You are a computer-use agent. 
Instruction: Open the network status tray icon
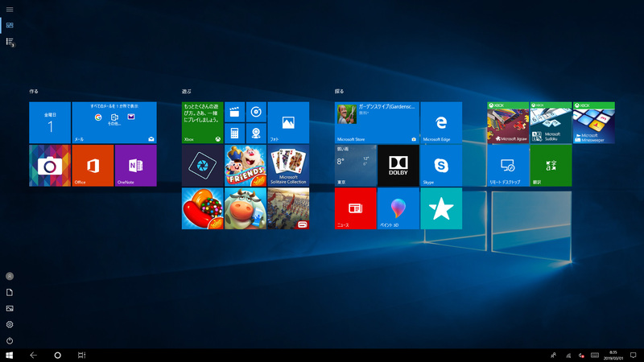point(568,356)
